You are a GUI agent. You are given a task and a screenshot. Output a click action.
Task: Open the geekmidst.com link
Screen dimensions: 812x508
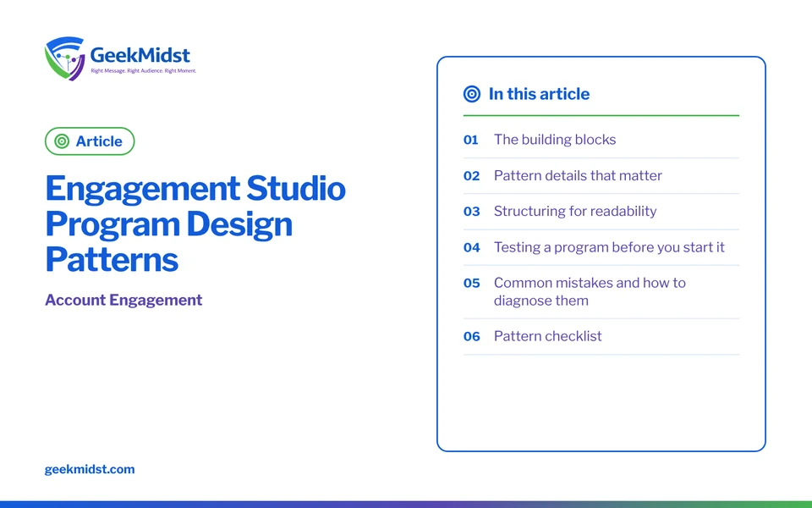90,469
